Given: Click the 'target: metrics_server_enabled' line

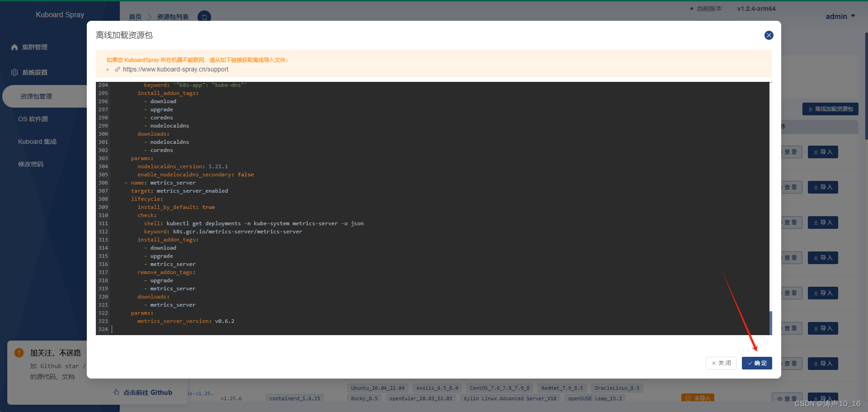Looking at the screenshot, I should [x=179, y=191].
